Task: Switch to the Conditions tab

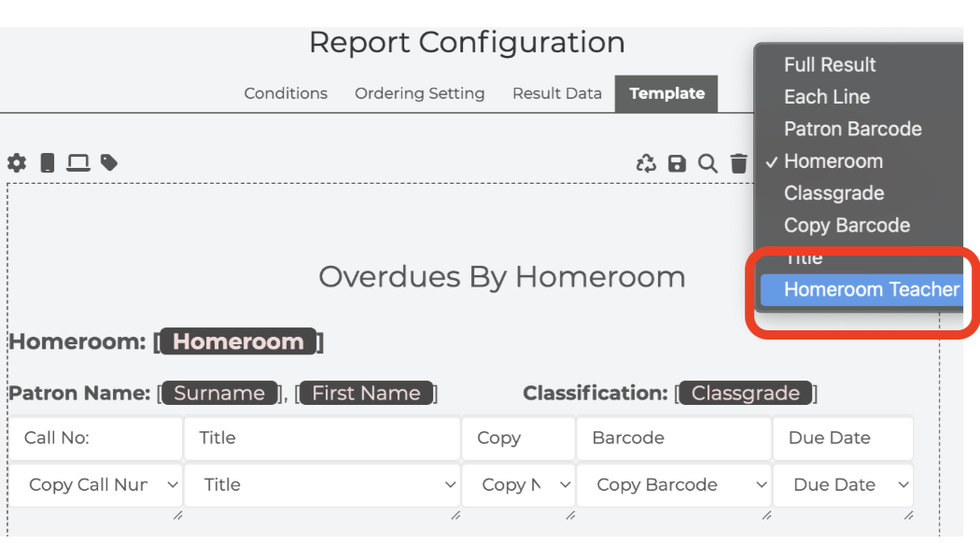Action: click(286, 93)
